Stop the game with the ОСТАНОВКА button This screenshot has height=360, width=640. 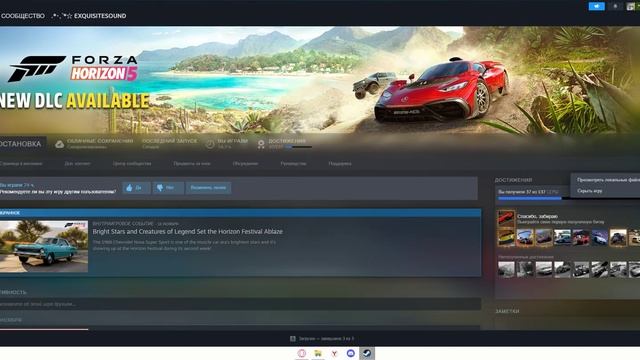(22, 144)
